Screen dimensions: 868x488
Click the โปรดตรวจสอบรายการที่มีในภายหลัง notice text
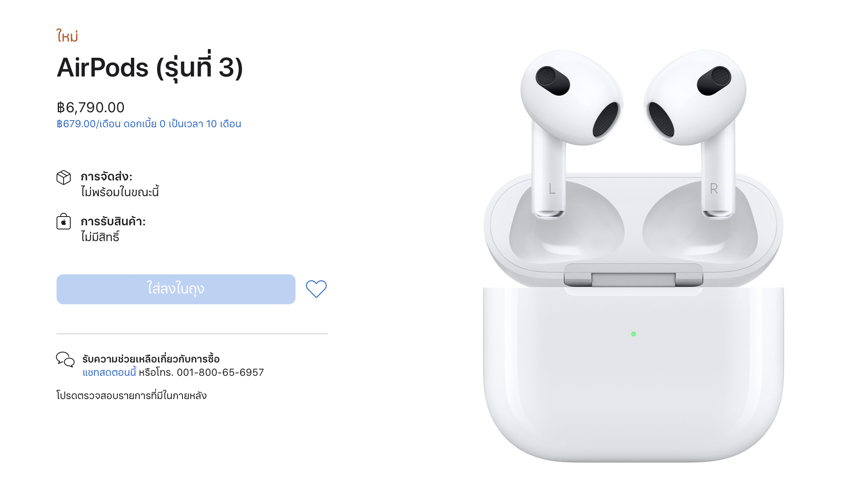[132, 395]
